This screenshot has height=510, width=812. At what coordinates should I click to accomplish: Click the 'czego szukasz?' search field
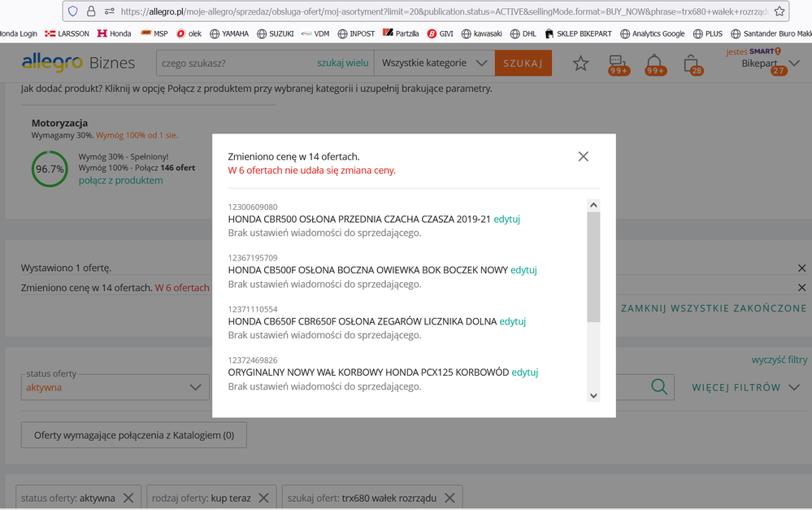click(236, 63)
